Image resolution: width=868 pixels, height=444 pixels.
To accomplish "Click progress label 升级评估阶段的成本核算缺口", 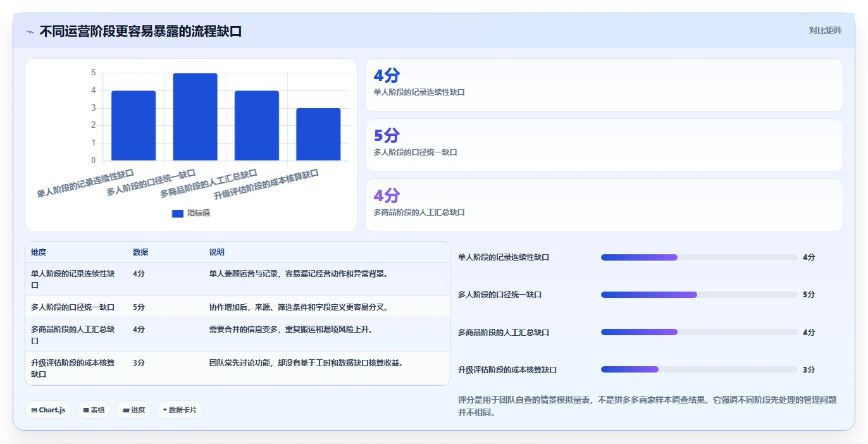I will click(507, 370).
